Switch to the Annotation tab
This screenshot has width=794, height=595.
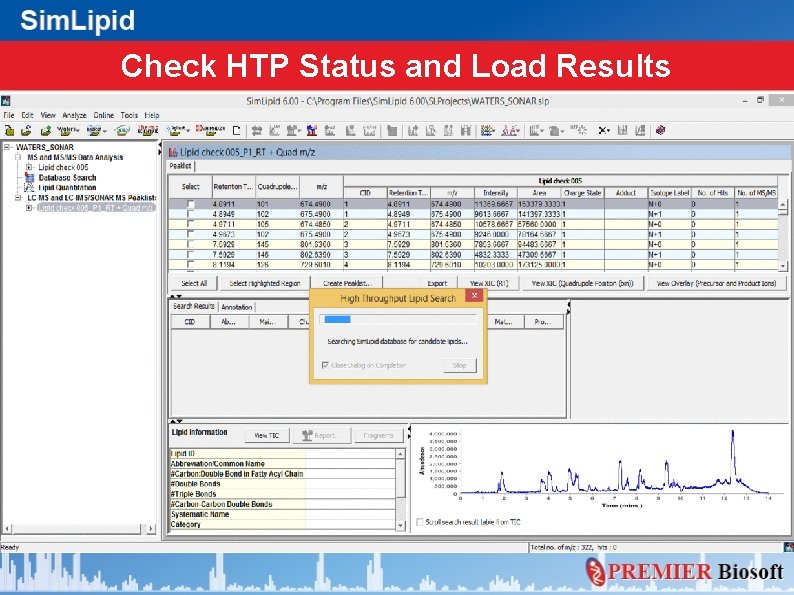click(x=236, y=307)
